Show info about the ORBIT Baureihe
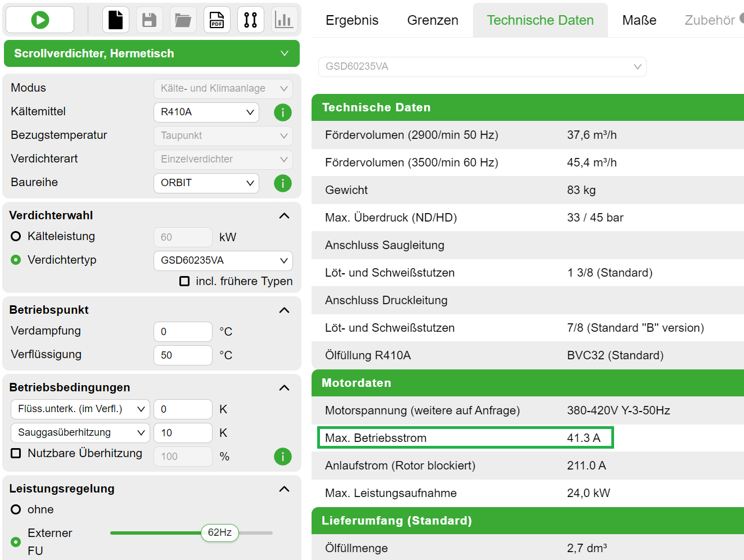Screen dimensions: 744x560 tap(282, 183)
